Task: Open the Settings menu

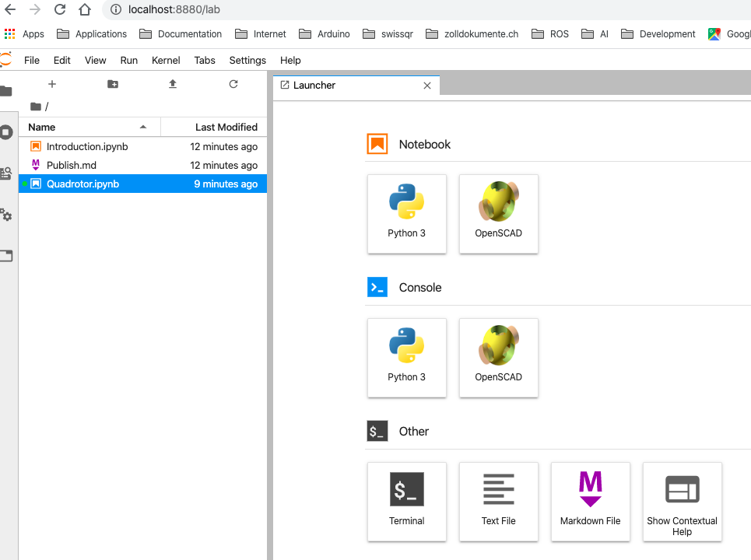Action: coord(247,60)
